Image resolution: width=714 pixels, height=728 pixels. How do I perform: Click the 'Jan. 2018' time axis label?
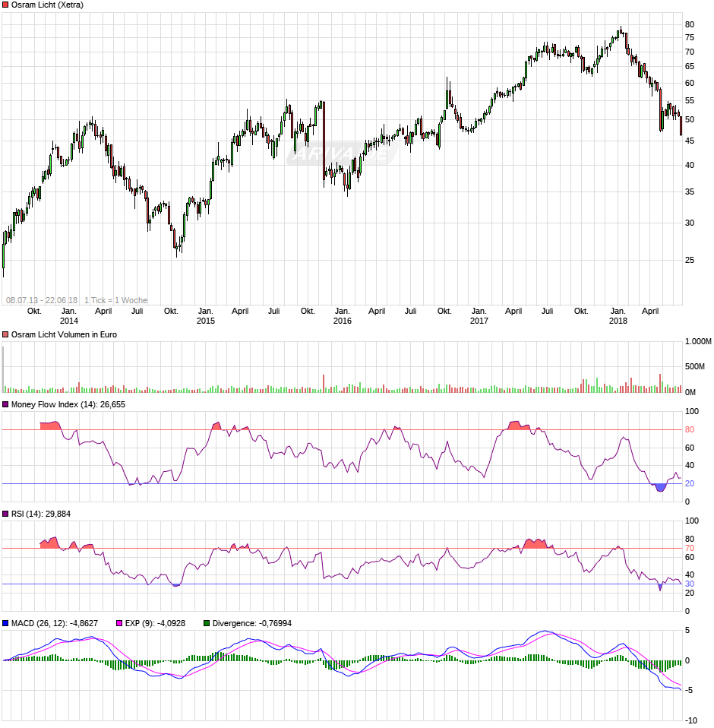point(618,316)
